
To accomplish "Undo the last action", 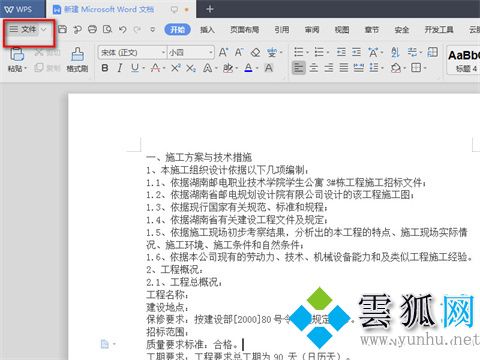I will coord(123,29).
